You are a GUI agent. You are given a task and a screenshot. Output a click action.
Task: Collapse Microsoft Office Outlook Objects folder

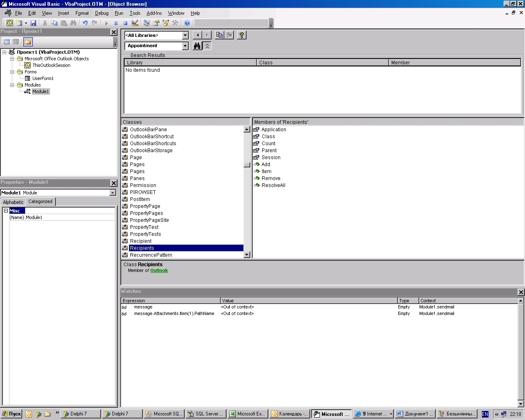pos(12,59)
